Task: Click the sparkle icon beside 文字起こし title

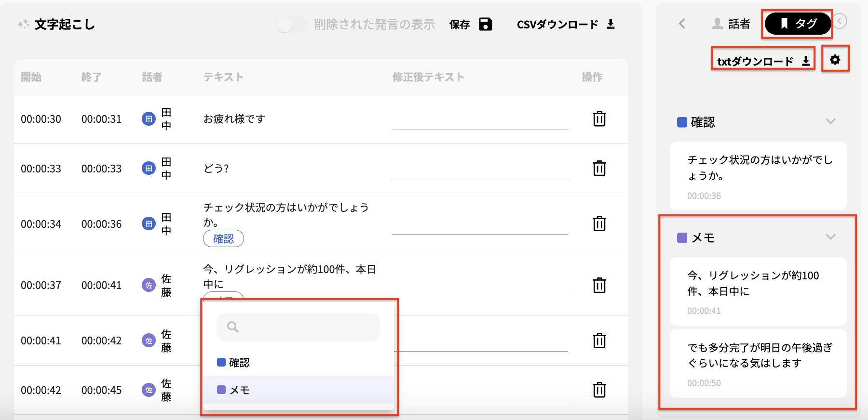Action: [23, 24]
